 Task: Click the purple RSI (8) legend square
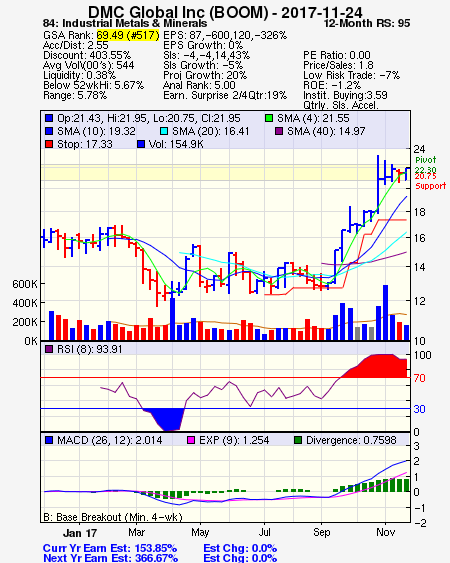(x=48, y=349)
